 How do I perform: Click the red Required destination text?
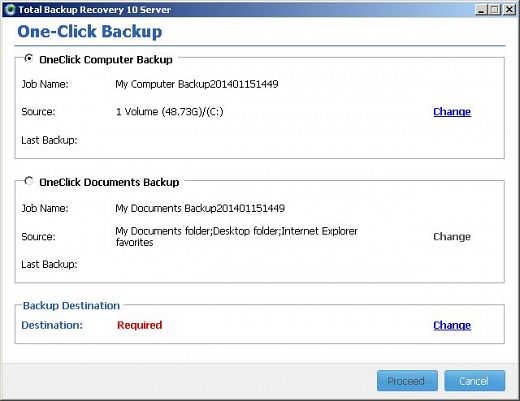point(140,325)
